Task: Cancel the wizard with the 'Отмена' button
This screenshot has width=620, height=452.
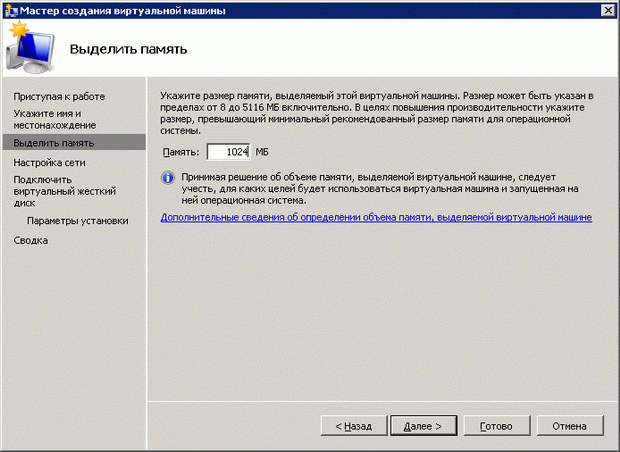Action: tap(569, 426)
